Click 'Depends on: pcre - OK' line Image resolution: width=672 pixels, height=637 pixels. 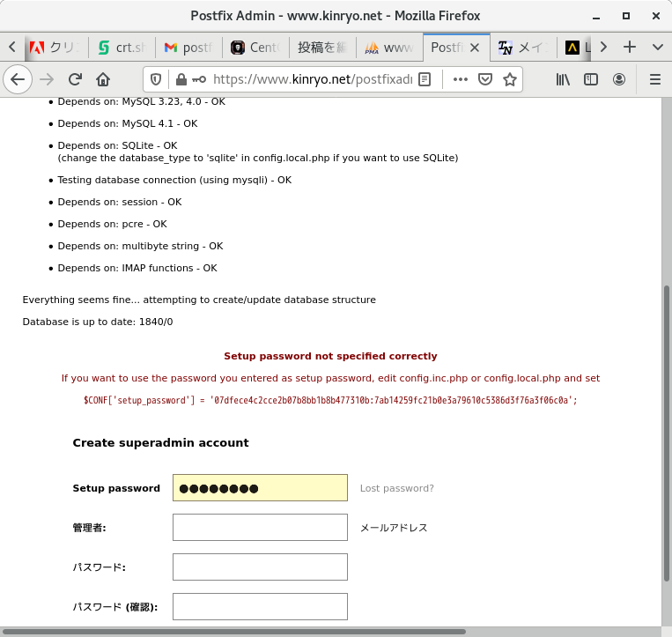112,224
